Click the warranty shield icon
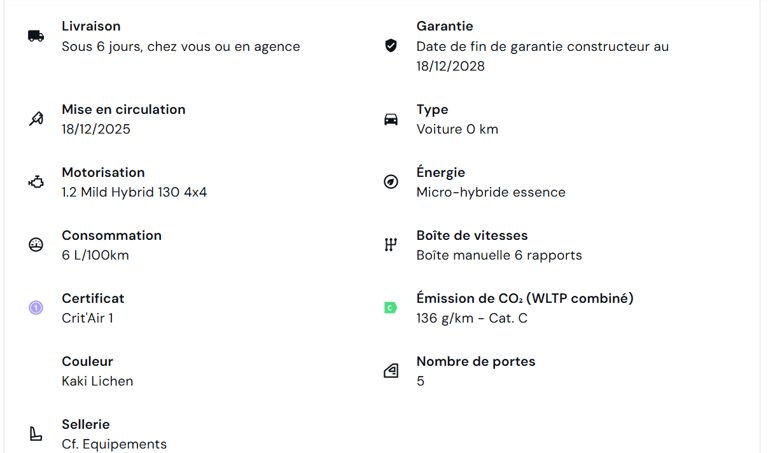The image size is (768, 453). coord(391,45)
